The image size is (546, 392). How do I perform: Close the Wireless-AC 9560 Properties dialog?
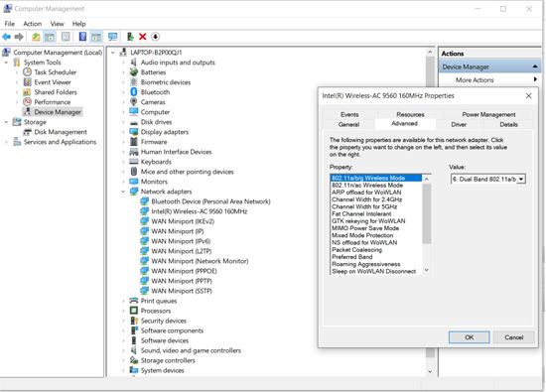(x=528, y=95)
